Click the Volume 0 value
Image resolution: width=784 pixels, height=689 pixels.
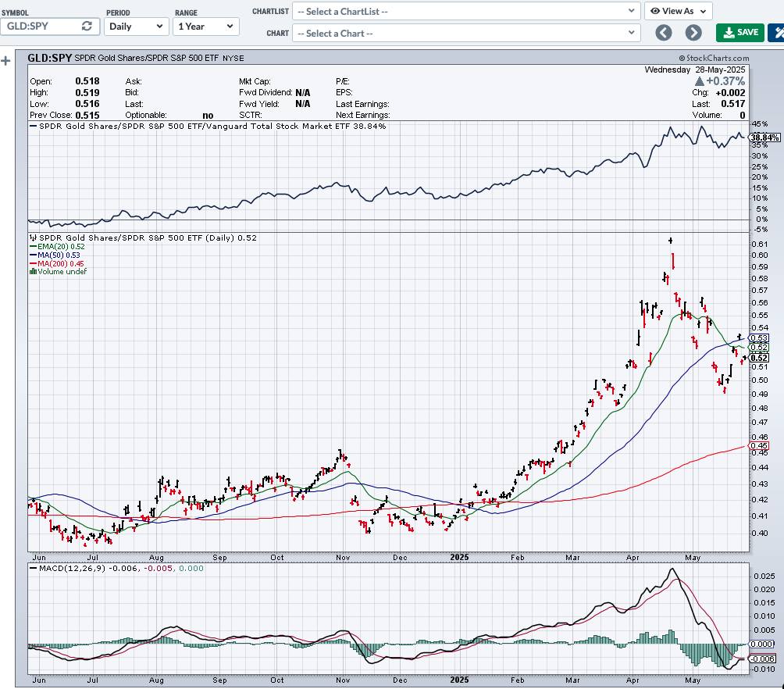743,115
